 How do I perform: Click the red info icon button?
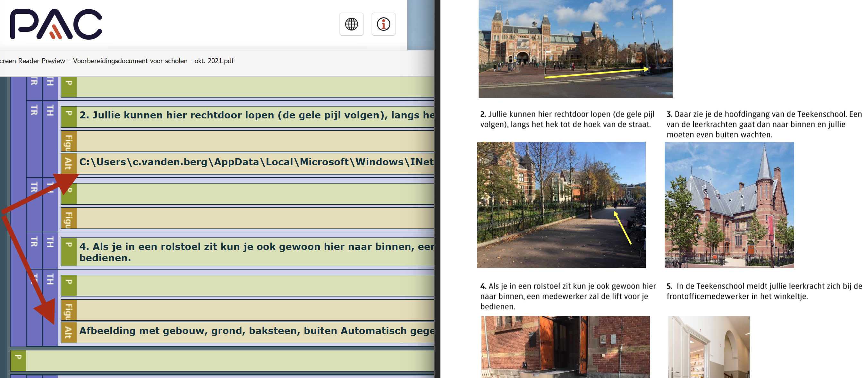coord(383,24)
